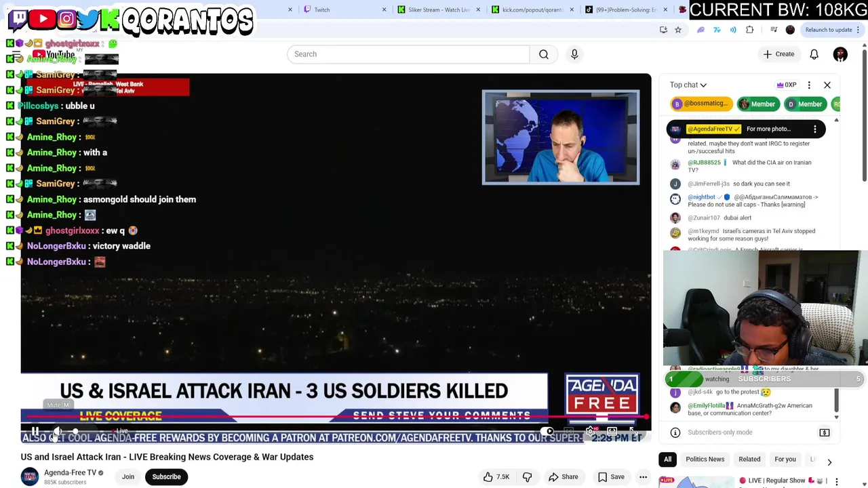
Task: Pause the live video
Action: pos(35,431)
